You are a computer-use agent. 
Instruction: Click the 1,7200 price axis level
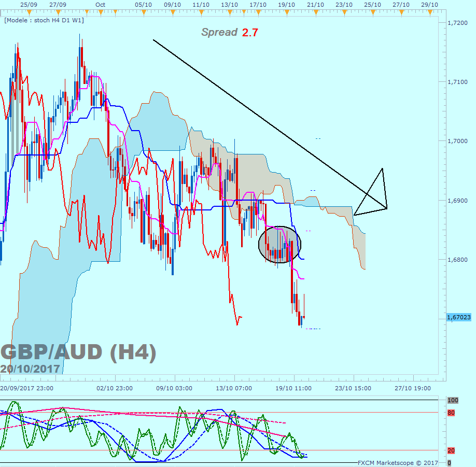[x=457, y=23]
